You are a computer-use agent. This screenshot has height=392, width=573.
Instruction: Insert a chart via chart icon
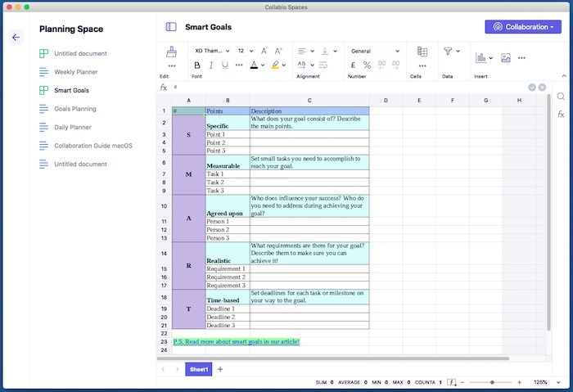pyautogui.click(x=481, y=57)
